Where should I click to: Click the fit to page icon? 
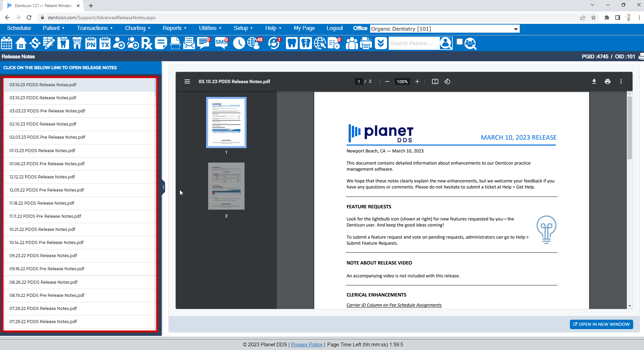pyautogui.click(x=435, y=81)
